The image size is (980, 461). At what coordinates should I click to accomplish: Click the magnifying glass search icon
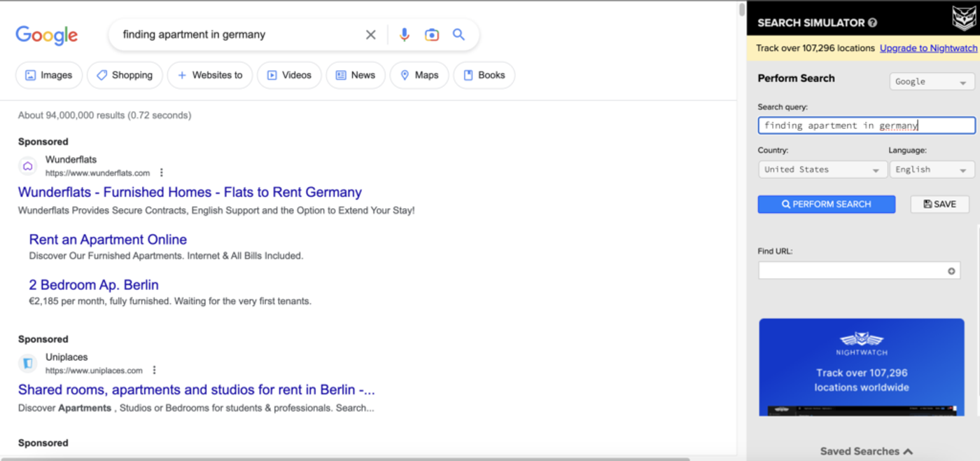(x=459, y=34)
